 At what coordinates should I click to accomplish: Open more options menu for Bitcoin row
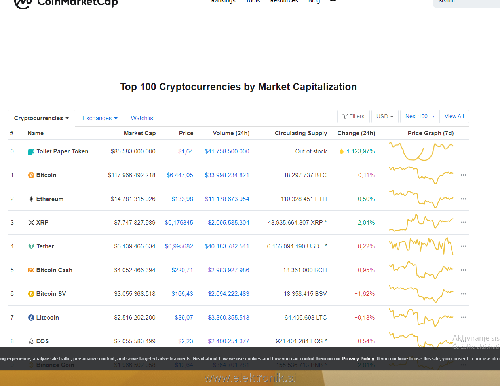[x=463, y=175]
